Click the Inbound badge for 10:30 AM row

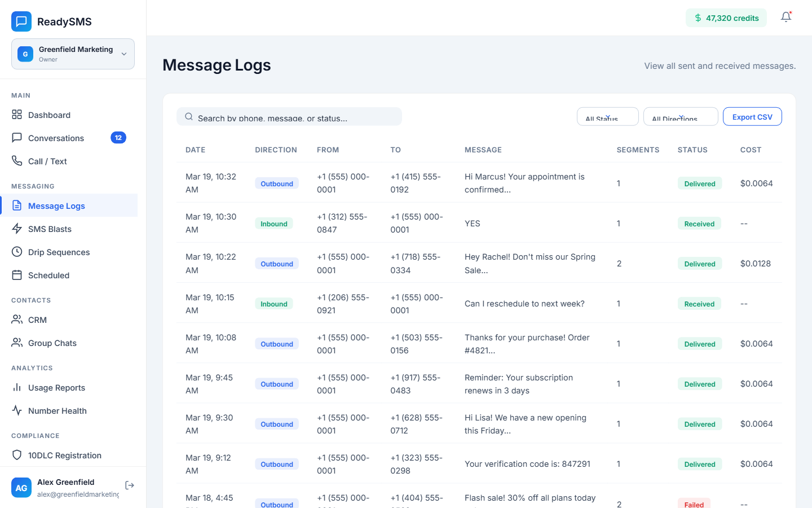(274, 224)
